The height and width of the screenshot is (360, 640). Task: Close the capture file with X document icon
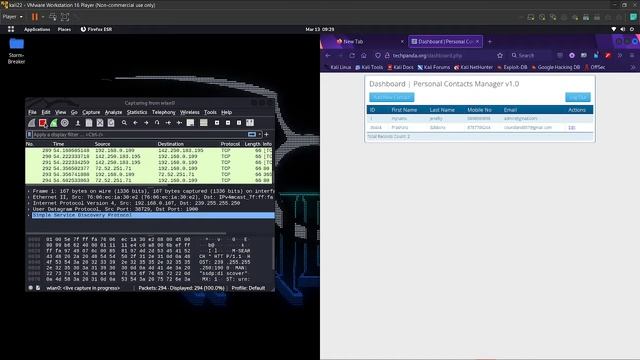(100, 123)
